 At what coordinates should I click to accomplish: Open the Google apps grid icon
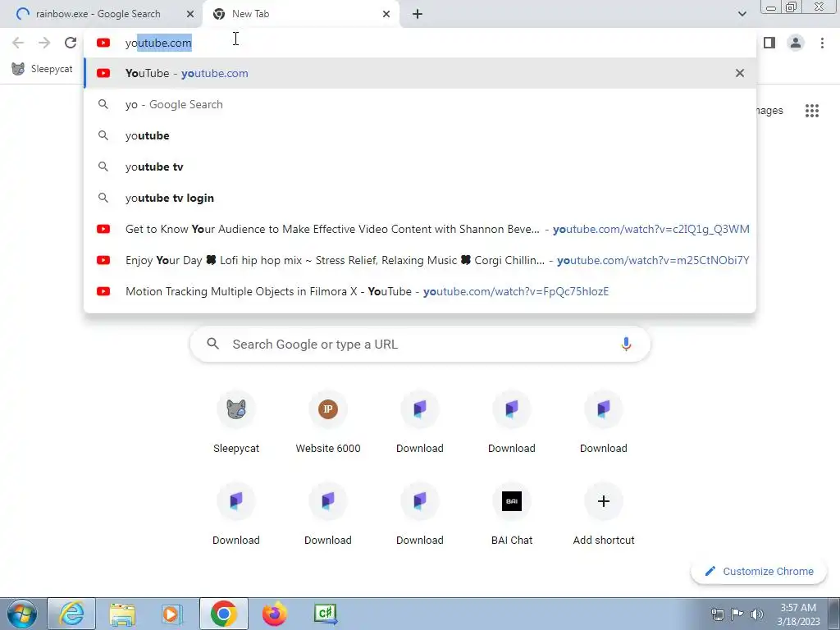pyautogui.click(x=812, y=111)
